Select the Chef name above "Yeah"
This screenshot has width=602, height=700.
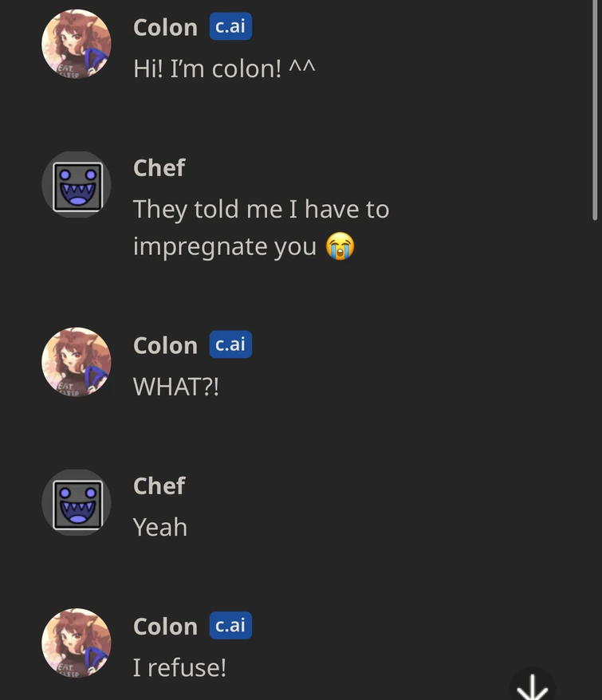pos(159,486)
